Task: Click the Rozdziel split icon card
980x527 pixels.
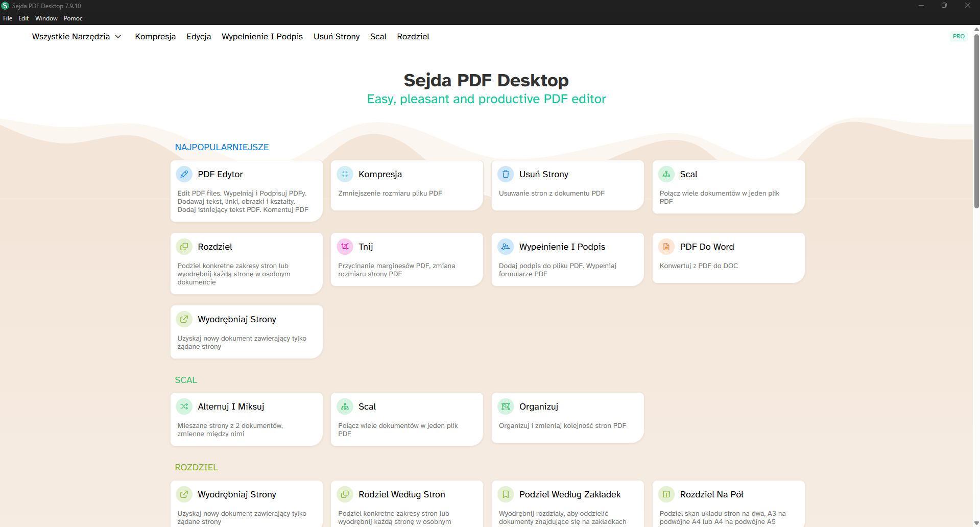Action: point(184,247)
